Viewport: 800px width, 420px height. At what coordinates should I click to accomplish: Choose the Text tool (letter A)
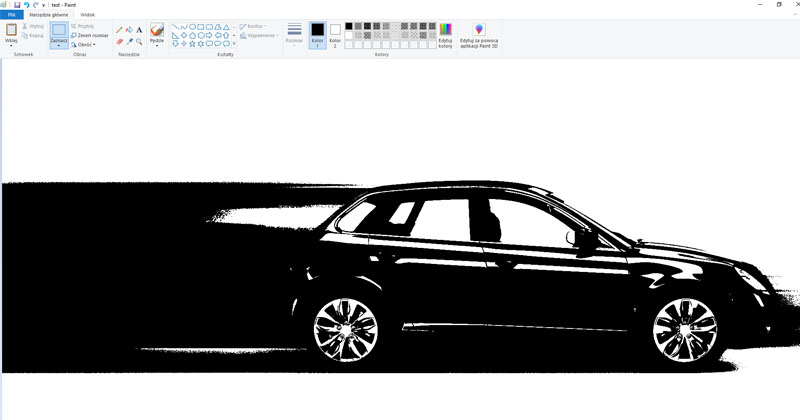pos(139,30)
